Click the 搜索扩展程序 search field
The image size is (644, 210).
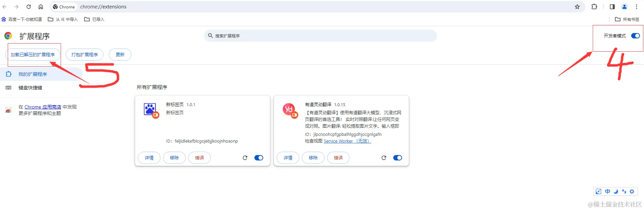pos(320,36)
